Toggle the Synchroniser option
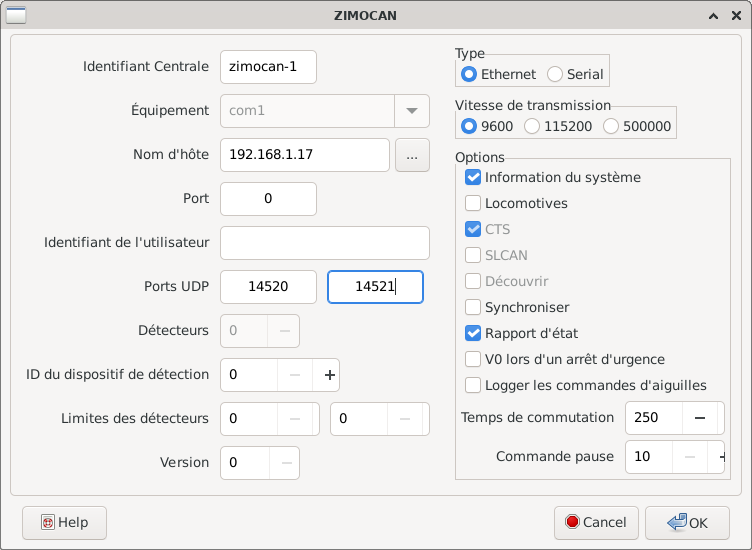This screenshot has width=752, height=550. pyautogui.click(x=474, y=308)
